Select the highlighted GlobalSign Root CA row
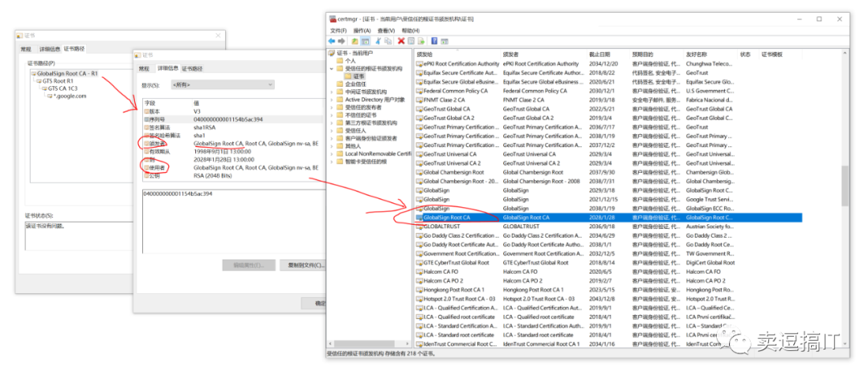 (608, 218)
